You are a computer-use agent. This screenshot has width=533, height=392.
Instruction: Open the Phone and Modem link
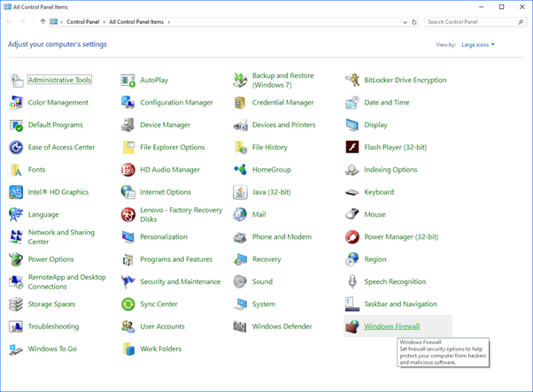(x=282, y=237)
